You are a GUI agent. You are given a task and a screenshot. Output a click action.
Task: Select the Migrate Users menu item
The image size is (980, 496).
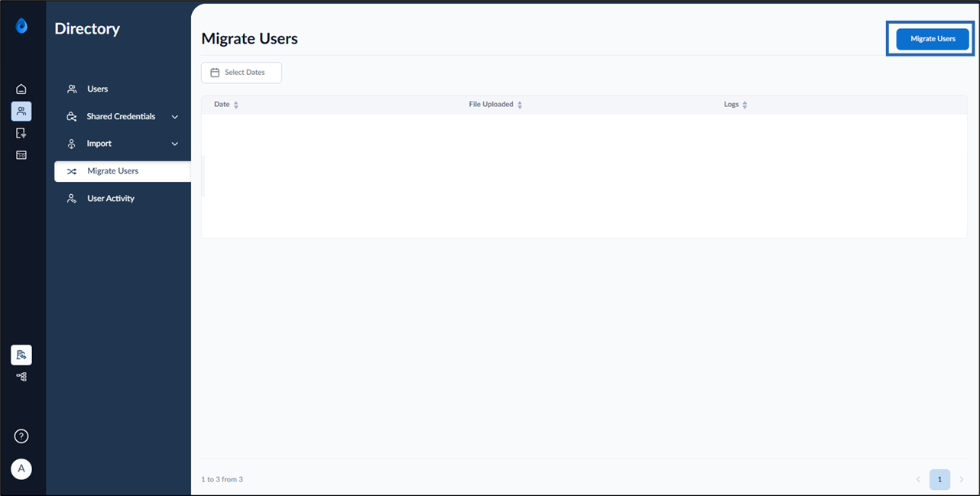[122, 171]
